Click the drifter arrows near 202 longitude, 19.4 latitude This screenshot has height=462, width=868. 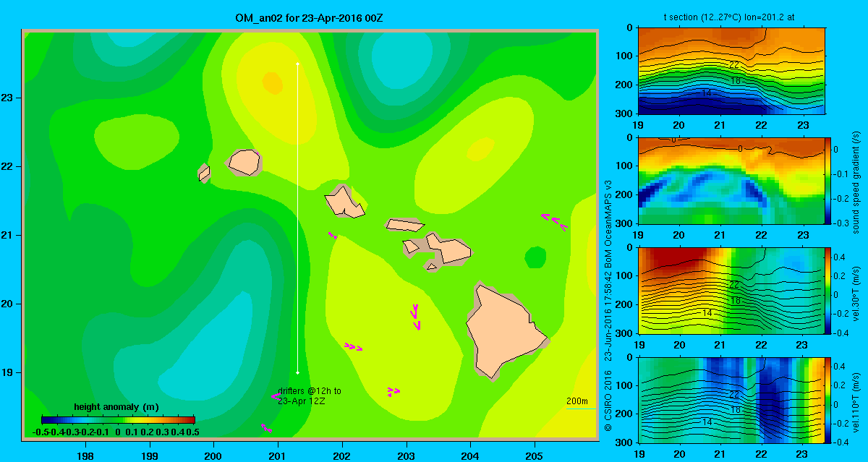point(353,347)
